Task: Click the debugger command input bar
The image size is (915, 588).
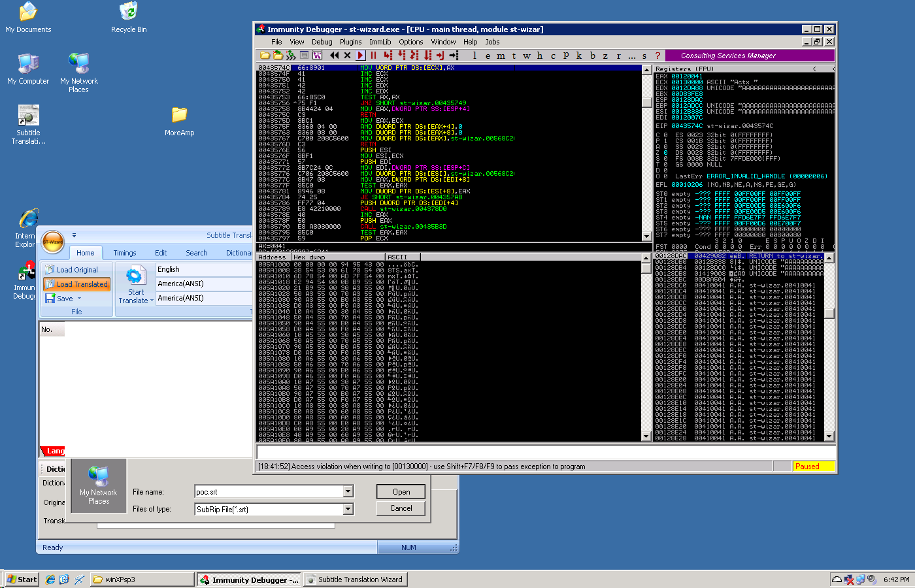Action: [546, 452]
